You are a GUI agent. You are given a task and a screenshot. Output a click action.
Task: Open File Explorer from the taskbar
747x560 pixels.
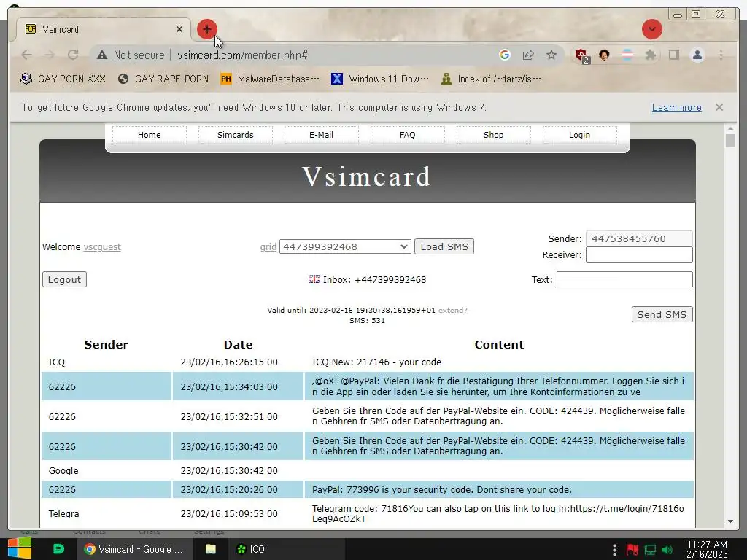click(x=211, y=549)
